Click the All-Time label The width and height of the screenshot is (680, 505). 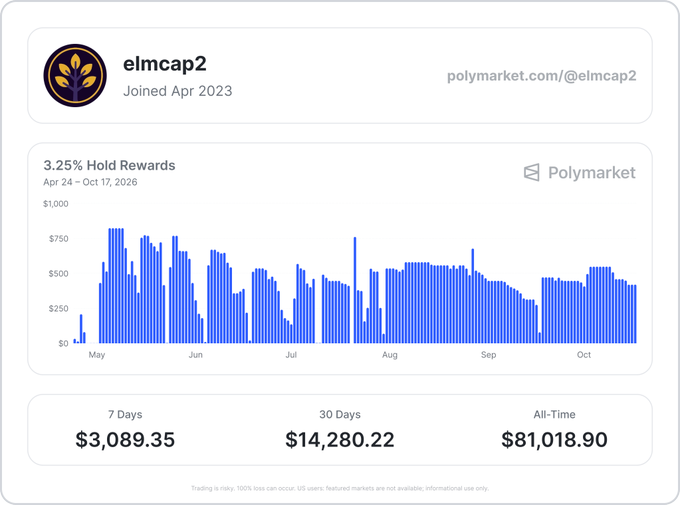coord(554,414)
